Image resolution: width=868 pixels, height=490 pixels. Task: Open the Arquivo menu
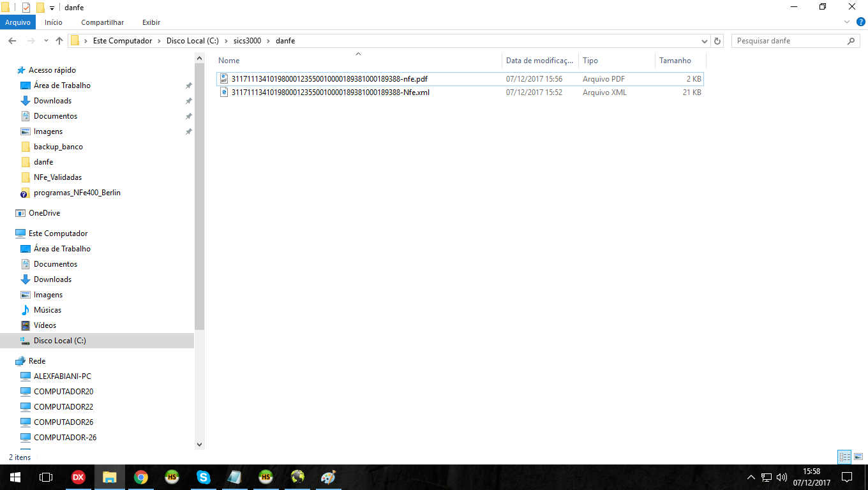point(18,22)
